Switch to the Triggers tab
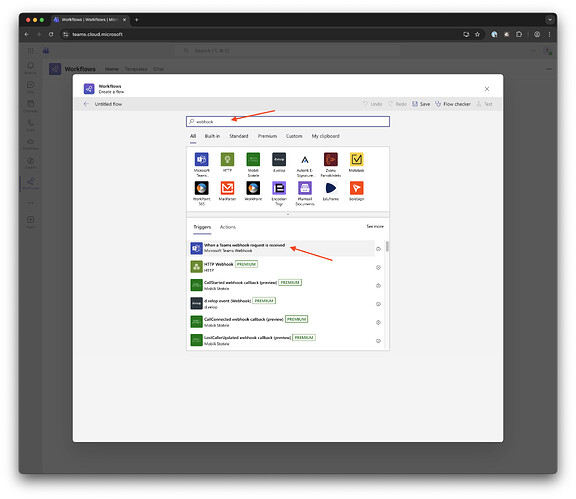Screen dimensions: 576x499 click(x=202, y=227)
